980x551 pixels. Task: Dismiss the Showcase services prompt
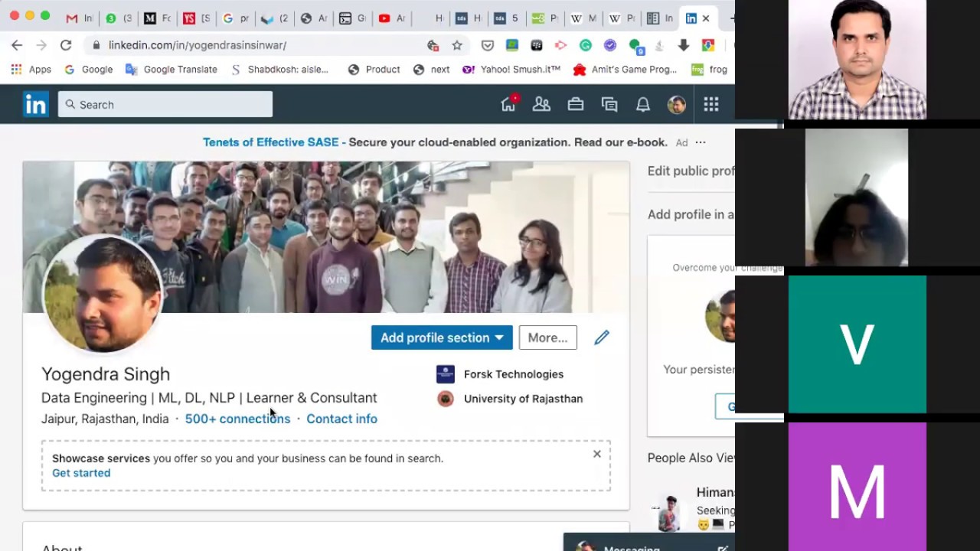click(597, 454)
